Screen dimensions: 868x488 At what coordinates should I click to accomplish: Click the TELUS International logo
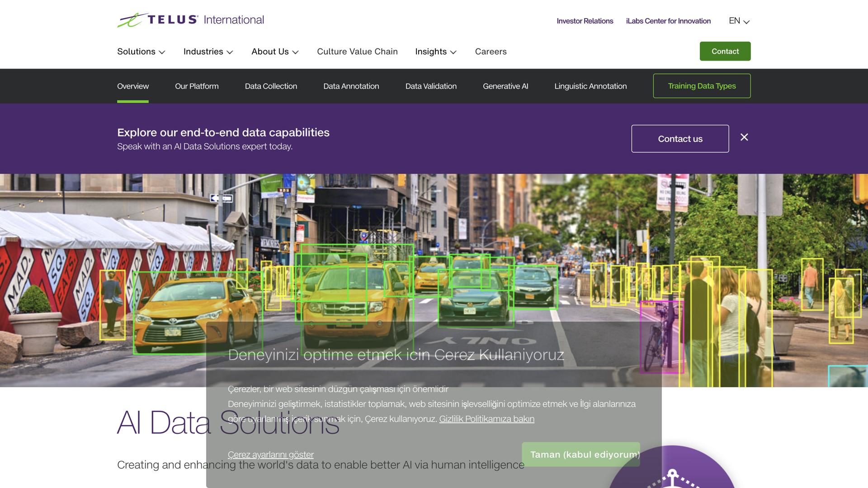coord(190,20)
